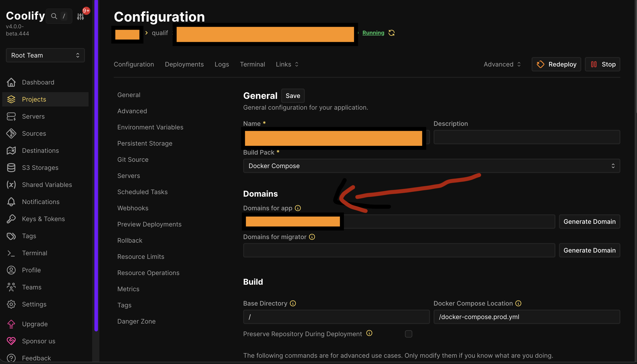Go to Destinations in the sidebar
The height and width of the screenshot is (364, 637).
pos(40,150)
